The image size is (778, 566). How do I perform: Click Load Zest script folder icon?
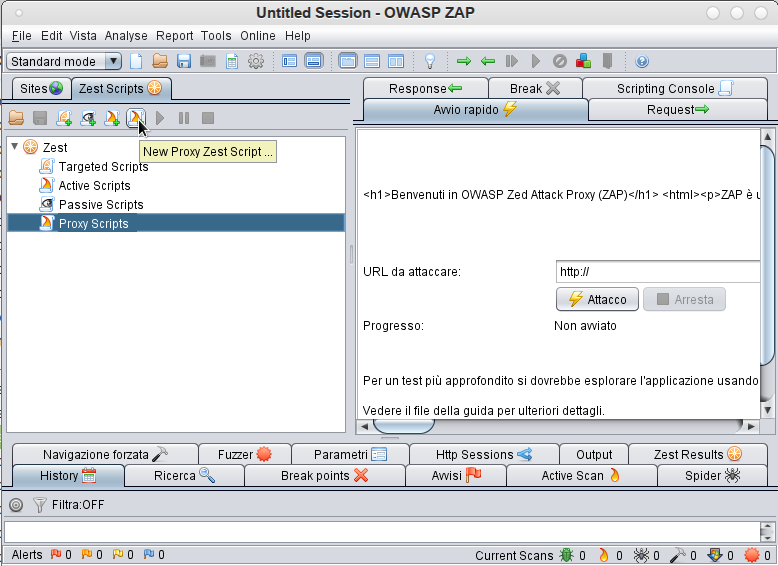(16, 118)
